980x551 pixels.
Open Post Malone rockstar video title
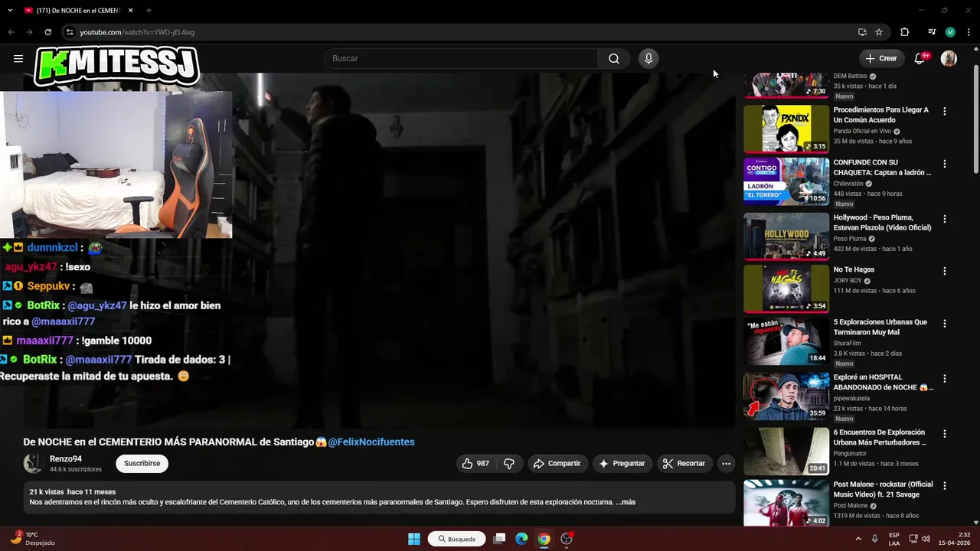tap(883, 489)
